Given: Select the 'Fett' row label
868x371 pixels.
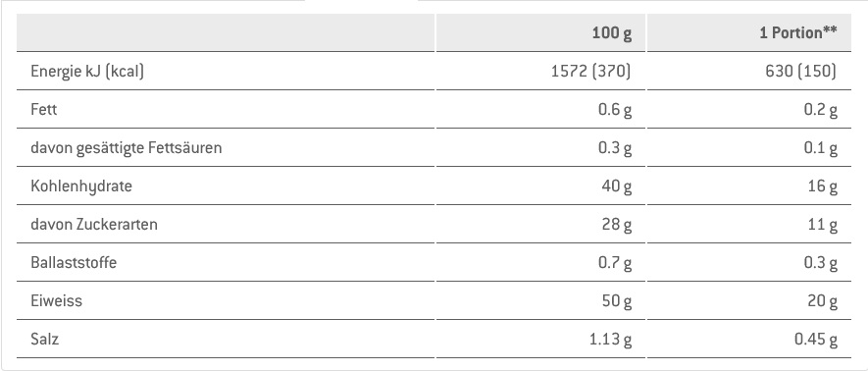Looking at the screenshot, I should click(44, 110).
